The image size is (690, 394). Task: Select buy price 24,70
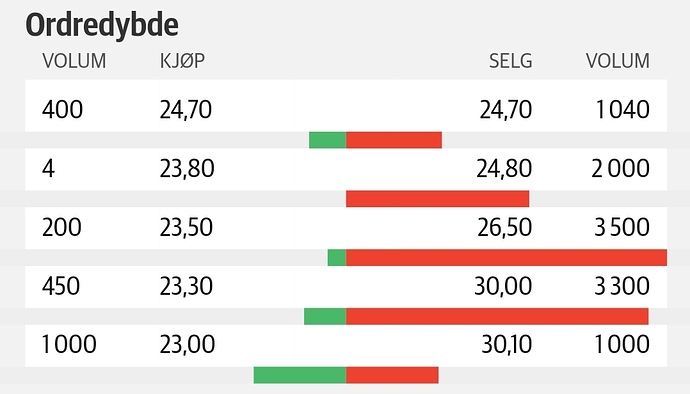[186, 110]
